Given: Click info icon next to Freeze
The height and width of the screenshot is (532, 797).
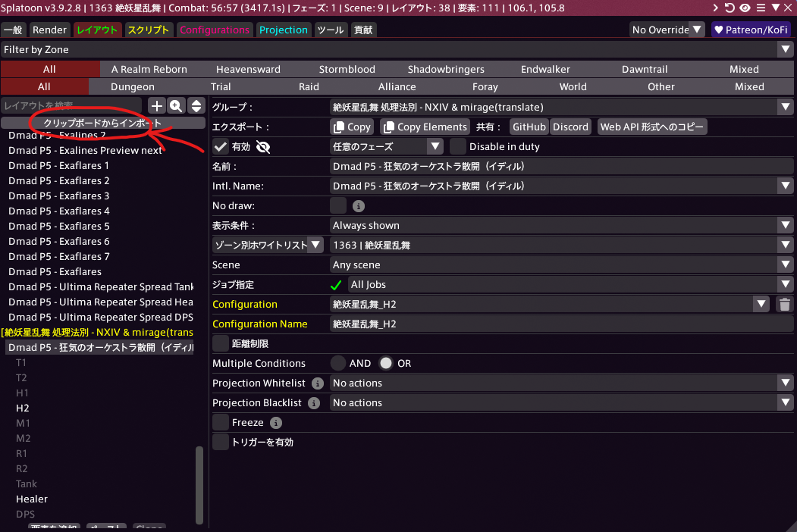Looking at the screenshot, I should click(x=276, y=423).
